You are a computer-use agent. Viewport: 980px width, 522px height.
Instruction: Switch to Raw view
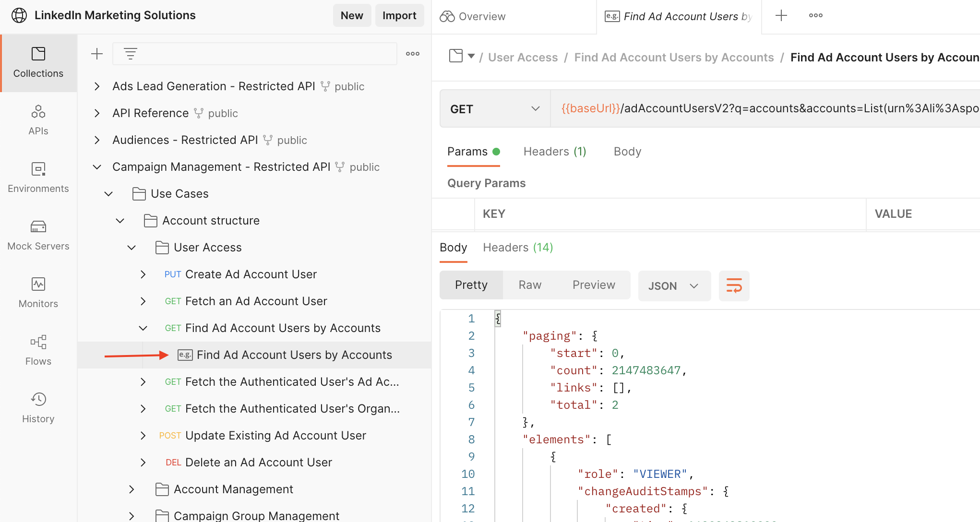pos(530,285)
